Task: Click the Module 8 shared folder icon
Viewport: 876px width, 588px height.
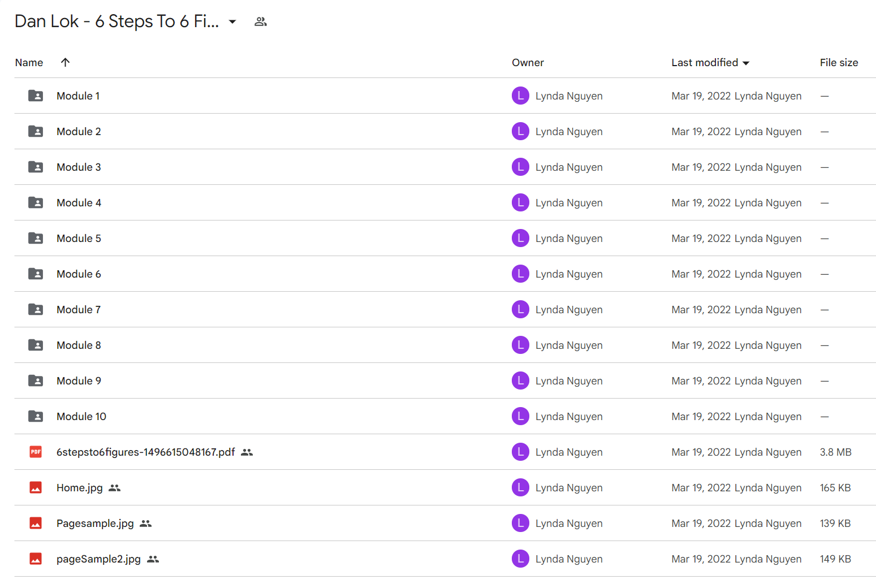Action: click(x=36, y=345)
